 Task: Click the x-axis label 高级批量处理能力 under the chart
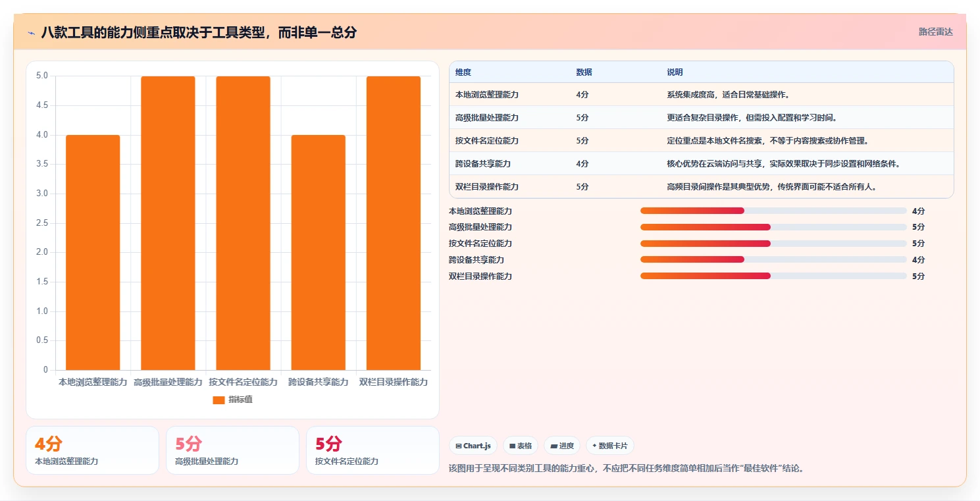[x=168, y=382]
